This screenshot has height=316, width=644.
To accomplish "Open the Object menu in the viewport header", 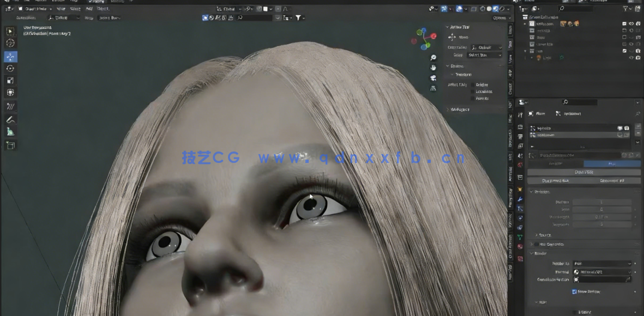I will pos(104,8).
